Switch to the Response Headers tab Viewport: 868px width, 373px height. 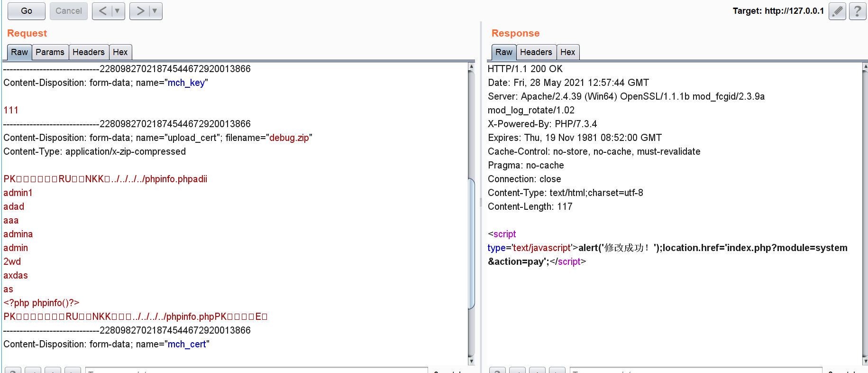click(x=536, y=52)
